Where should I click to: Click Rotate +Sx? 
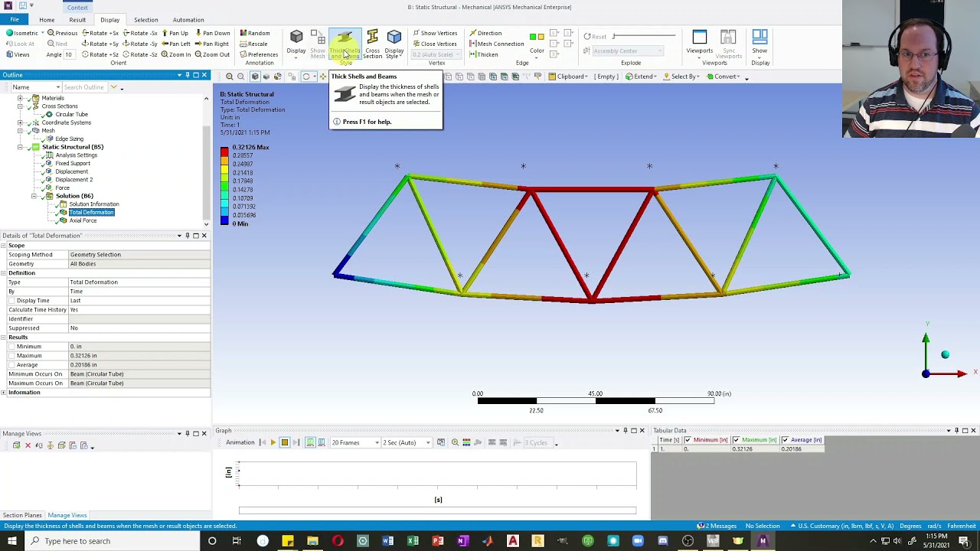[x=100, y=34]
